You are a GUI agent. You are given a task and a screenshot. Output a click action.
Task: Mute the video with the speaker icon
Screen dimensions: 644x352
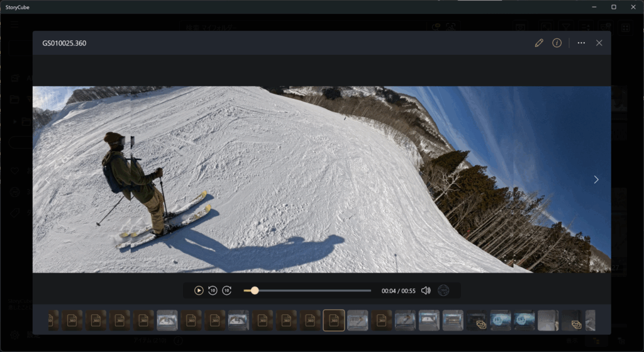[426, 291]
